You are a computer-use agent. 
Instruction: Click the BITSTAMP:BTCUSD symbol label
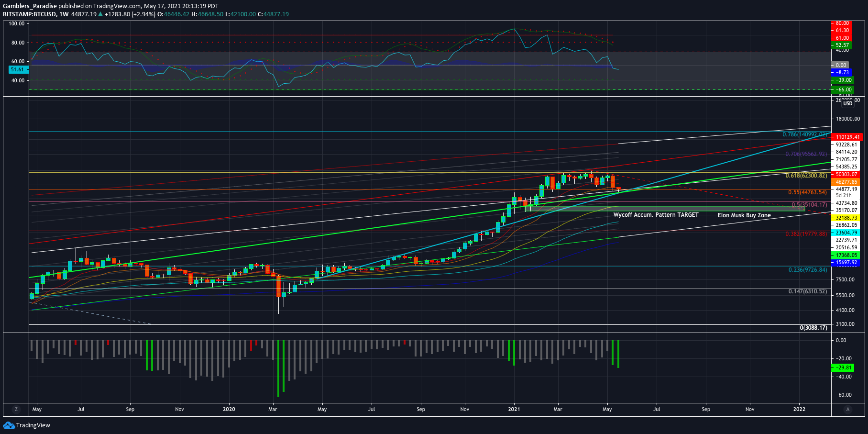click(x=29, y=14)
